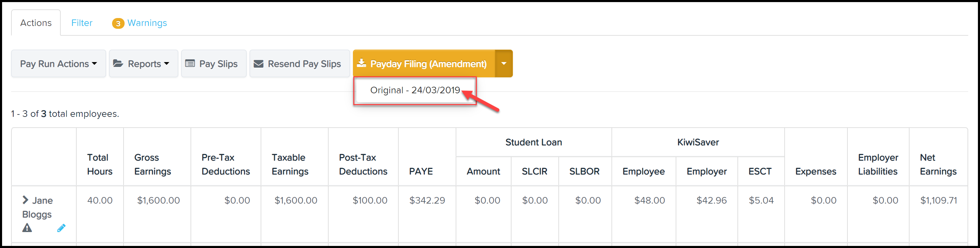Image resolution: width=980 pixels, height=248 pixels.
Task: Click Jane Bloggs net earnings $1,109.71 cell
Action: 938,200
